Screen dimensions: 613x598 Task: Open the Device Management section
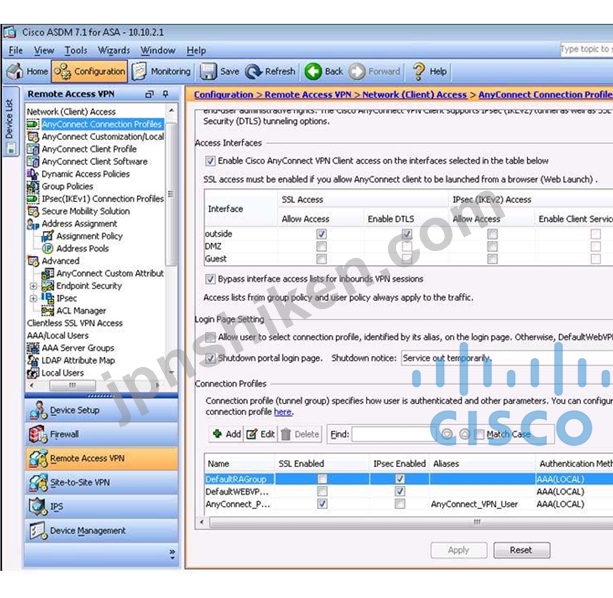102,531
